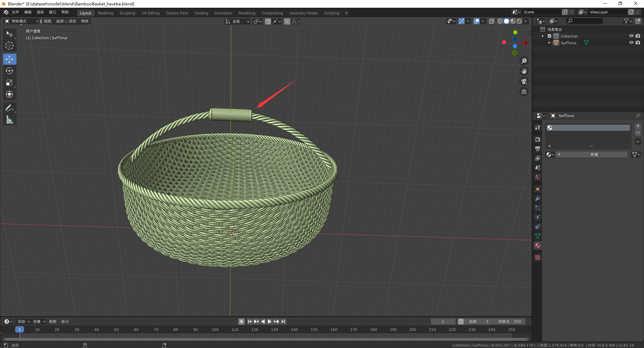Click the 结束点 250 end frame field
Viewport: 644px width, 348px height.
509,321
